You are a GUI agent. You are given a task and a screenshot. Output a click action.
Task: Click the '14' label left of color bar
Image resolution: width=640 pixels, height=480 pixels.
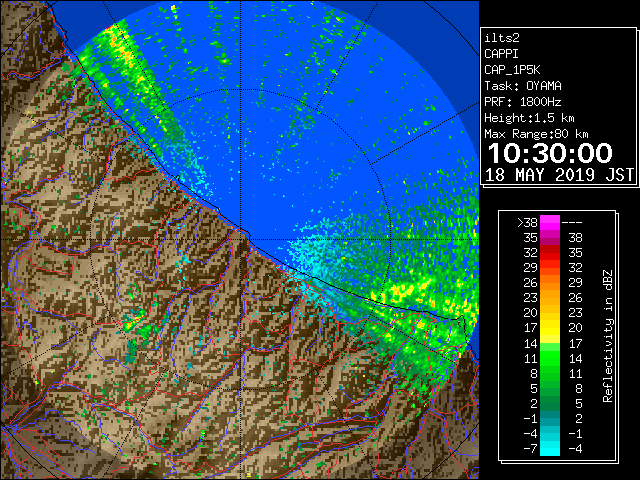point(531,343)
